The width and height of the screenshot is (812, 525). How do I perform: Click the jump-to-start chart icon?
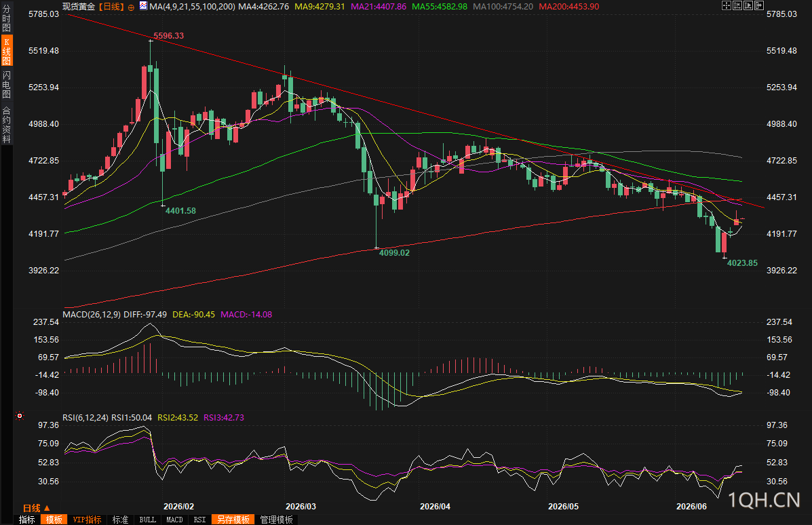(737, 5)
